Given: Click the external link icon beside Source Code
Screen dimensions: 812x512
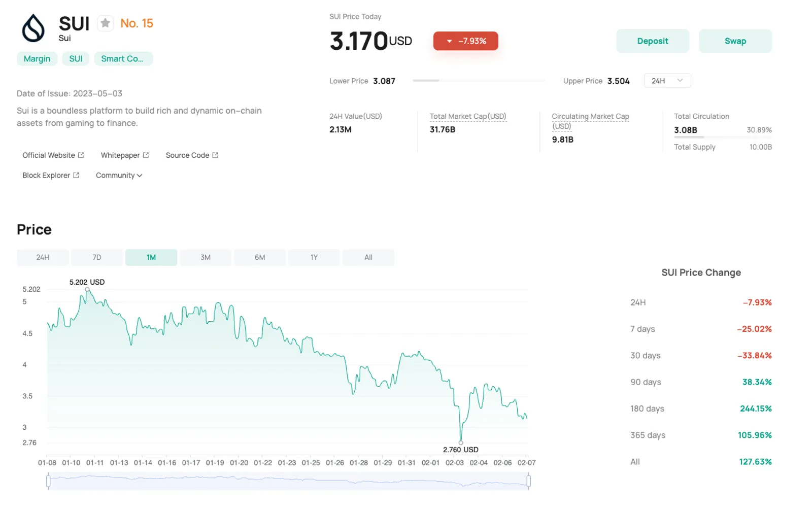Looking at the screenshot, I should point(215,155).
